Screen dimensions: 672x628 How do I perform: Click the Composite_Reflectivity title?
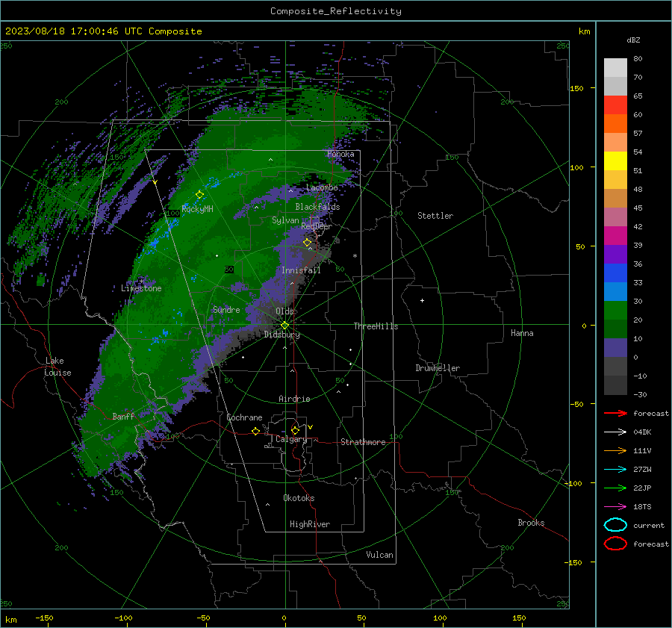336,11
